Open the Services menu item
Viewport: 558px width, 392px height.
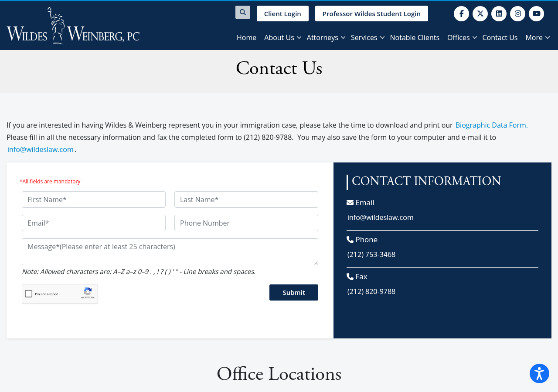point(364,37)
